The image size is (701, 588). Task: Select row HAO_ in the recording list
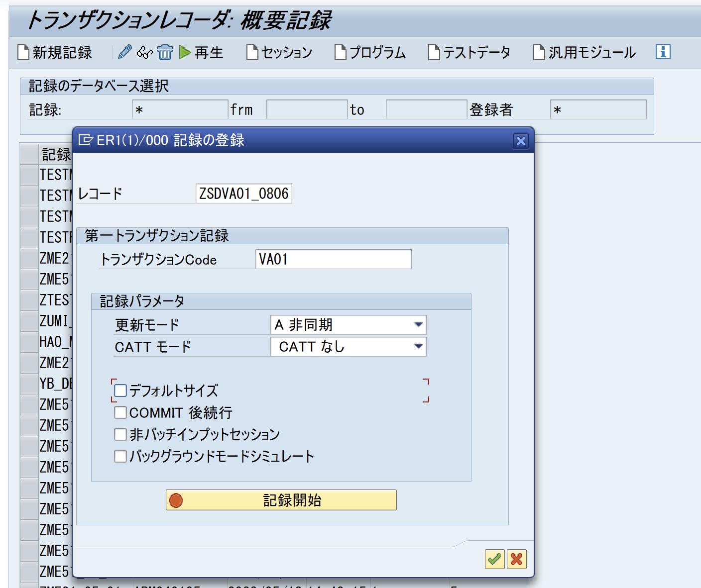coord(56,342)
